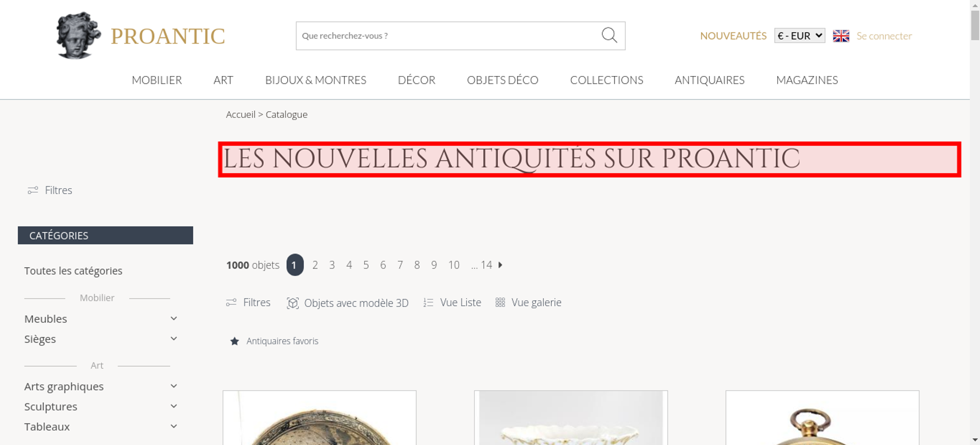Click the Se connecter link
980x445 pixels.
[x=884, y=36]
